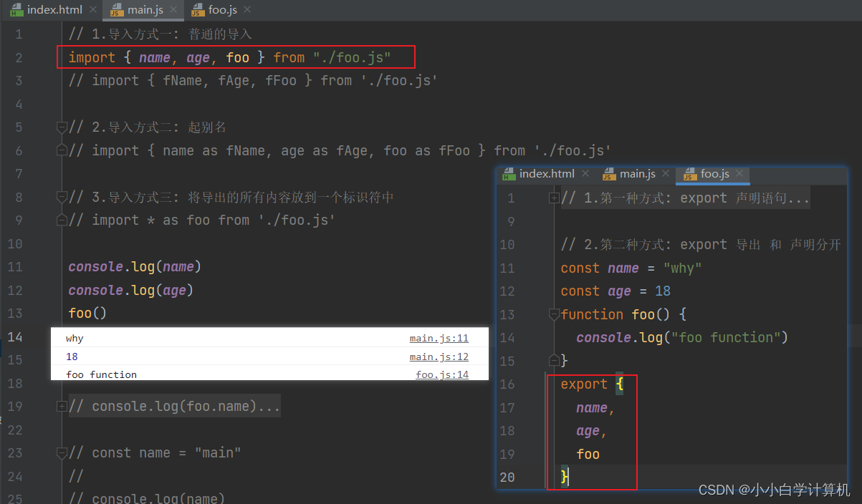Click the 'name as fName' alias import comment line 6
The width and height of the screenshot is (862, 504).
coord(340,150)
